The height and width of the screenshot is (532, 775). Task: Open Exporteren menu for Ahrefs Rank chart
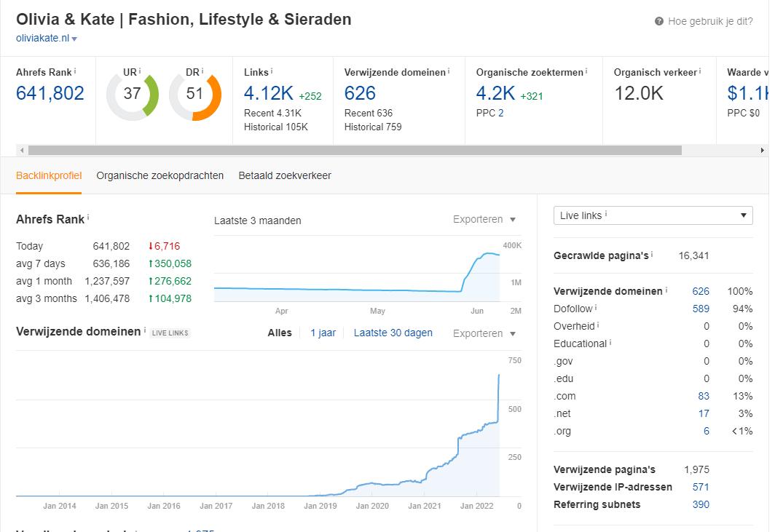coord(484,219)
